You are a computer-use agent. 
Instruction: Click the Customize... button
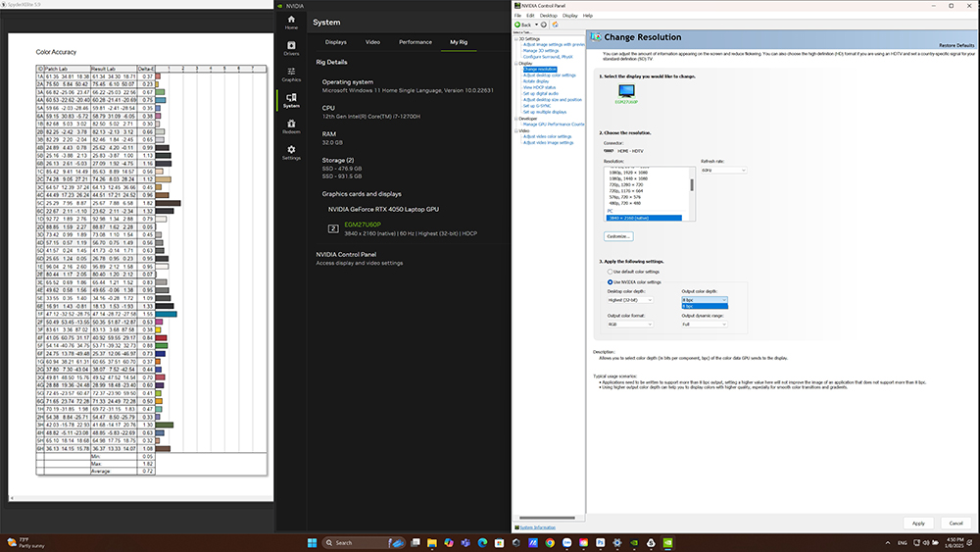[x=618, y=236]
